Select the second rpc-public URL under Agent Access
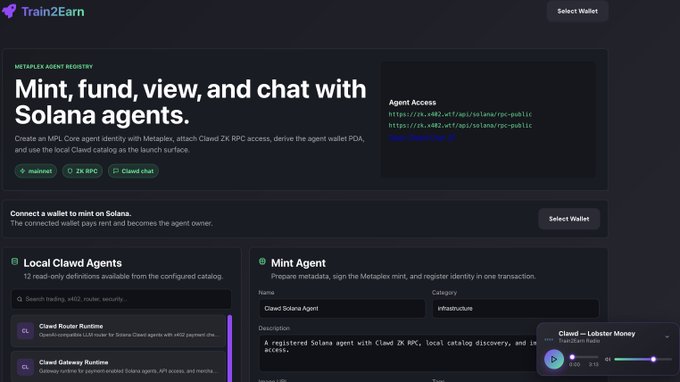This screenshot has width=680, height=382. point(460,125)
